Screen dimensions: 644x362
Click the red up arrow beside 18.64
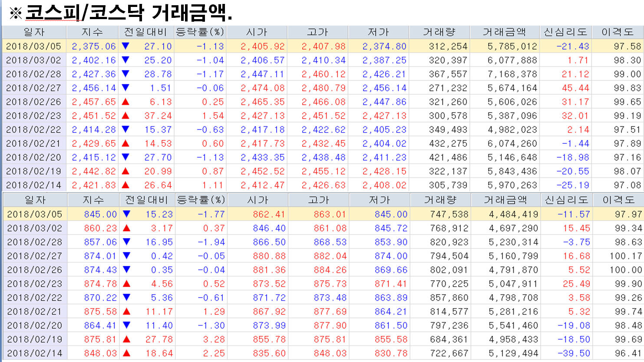(x=127, y=353)
